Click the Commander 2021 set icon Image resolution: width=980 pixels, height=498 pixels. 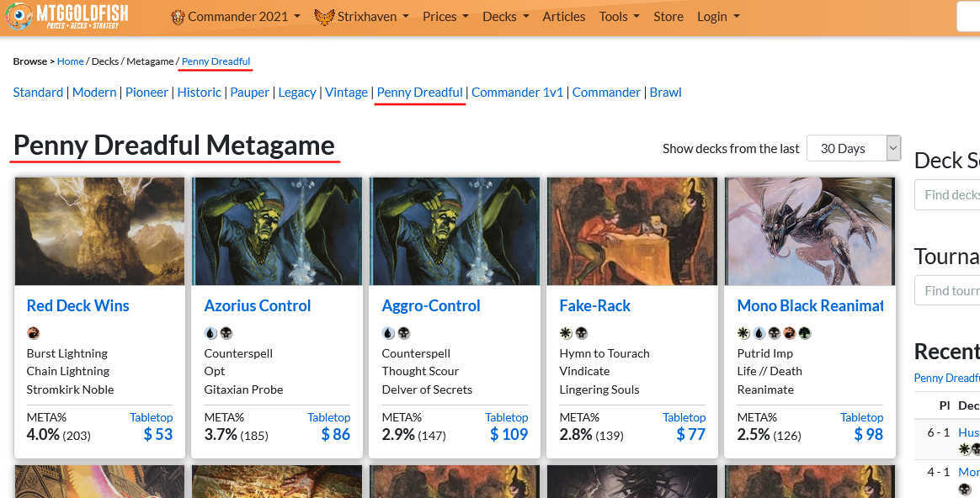(x=177, y=17)
